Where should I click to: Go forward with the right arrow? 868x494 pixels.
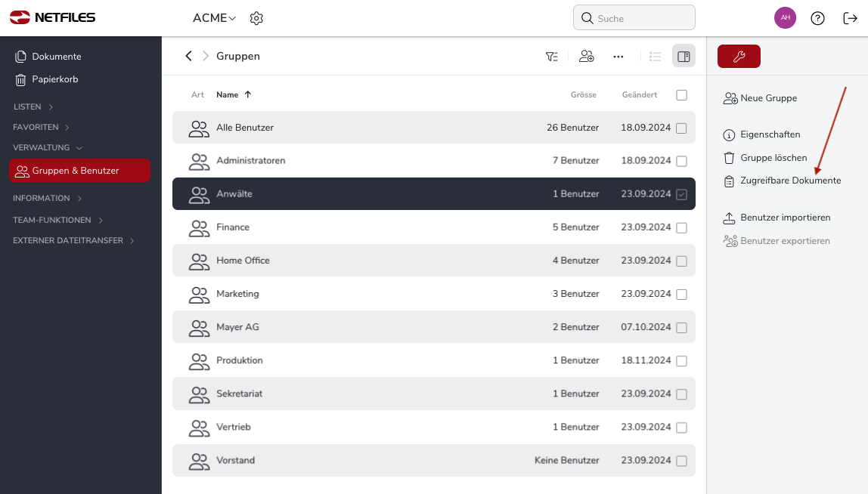tap(206, 56)
